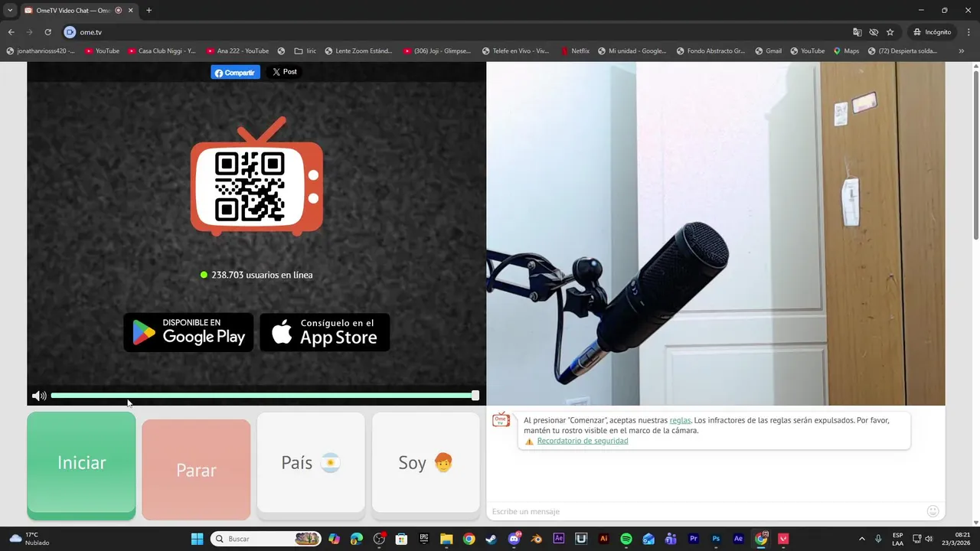980x551 pixels.
Task: Open Blender from the taskbar
Action: [536, 539]
